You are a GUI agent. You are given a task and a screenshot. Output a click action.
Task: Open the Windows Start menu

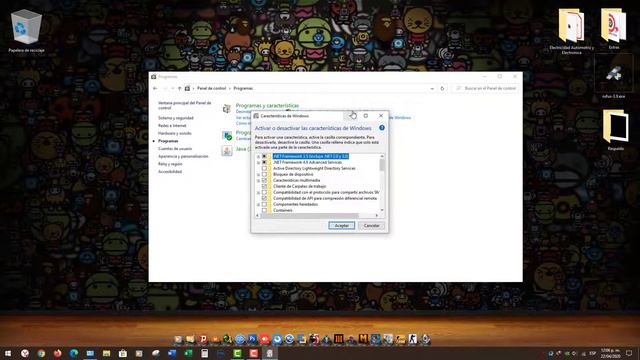pos(8,353)
